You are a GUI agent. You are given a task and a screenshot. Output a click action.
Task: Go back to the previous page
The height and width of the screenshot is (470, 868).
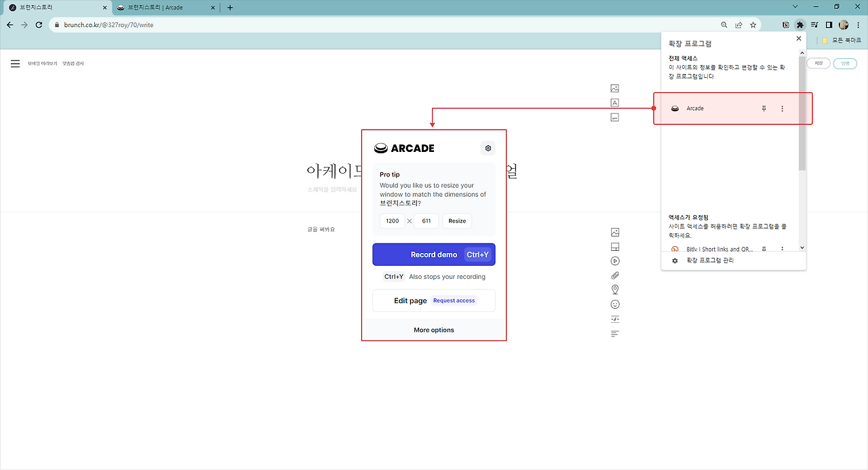tap(9, 25)
